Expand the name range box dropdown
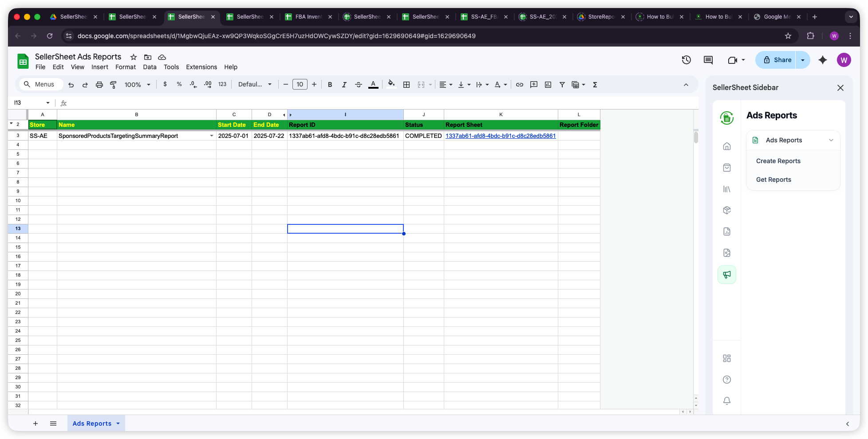The width and height of the screenshot is (868, 439). coord(49,102)
